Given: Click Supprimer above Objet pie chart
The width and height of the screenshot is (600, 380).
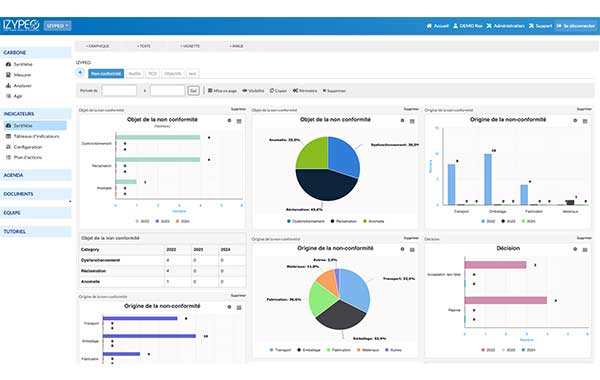Looking at the screenshot, I should (x=411, y=109).
